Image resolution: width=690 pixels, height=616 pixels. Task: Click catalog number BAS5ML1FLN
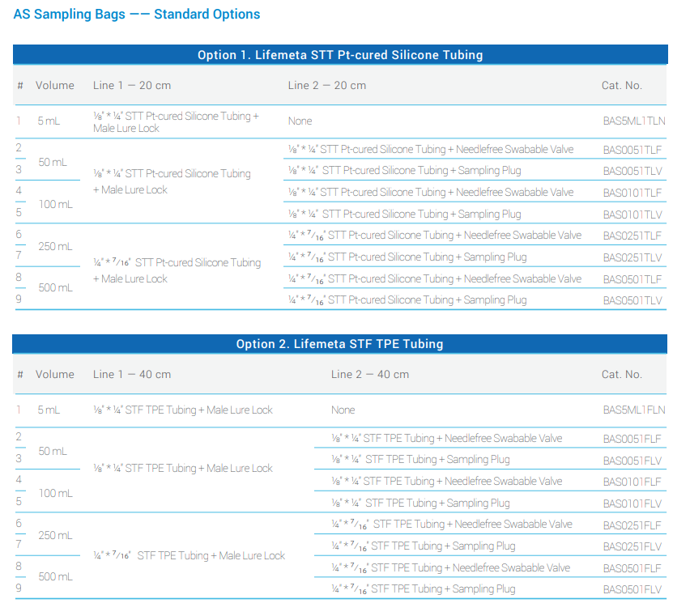[633, 410]
